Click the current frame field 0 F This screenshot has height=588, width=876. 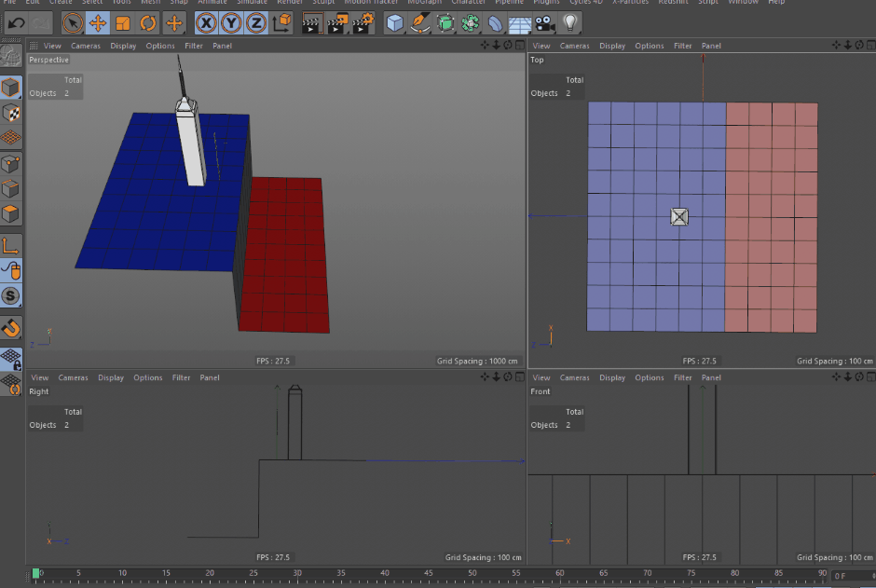850,576
